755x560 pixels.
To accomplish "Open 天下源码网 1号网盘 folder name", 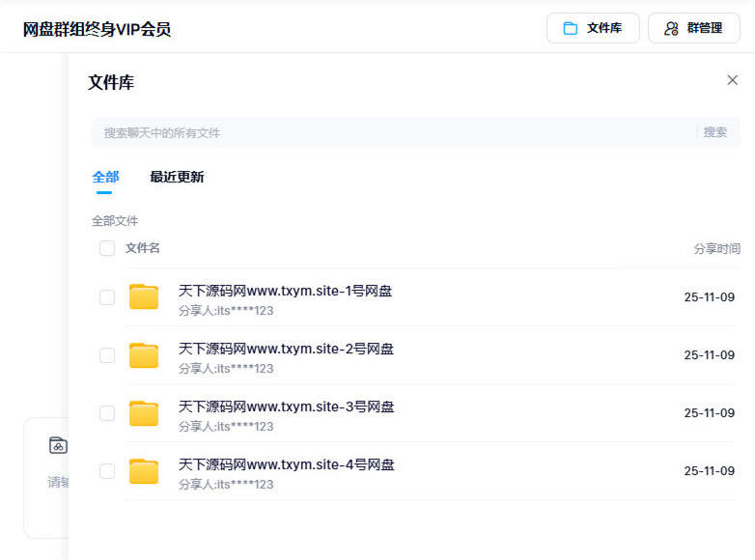I will point(286,291).
